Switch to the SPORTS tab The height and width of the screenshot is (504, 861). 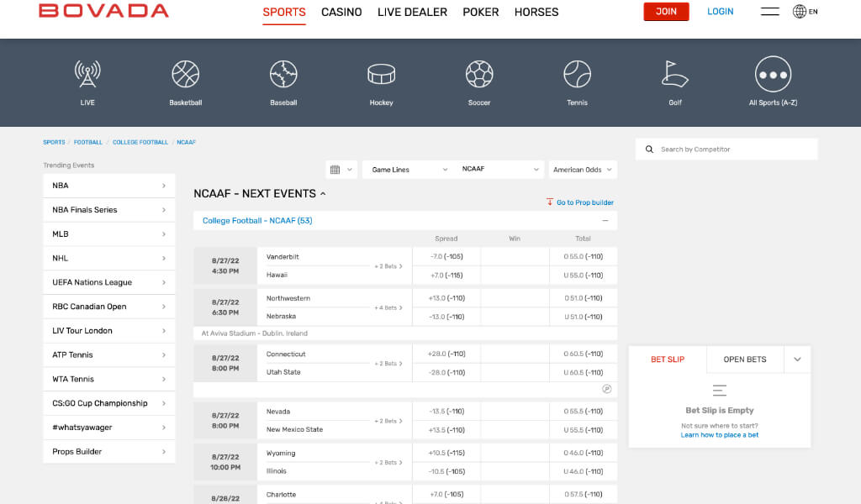click(284, 12)
